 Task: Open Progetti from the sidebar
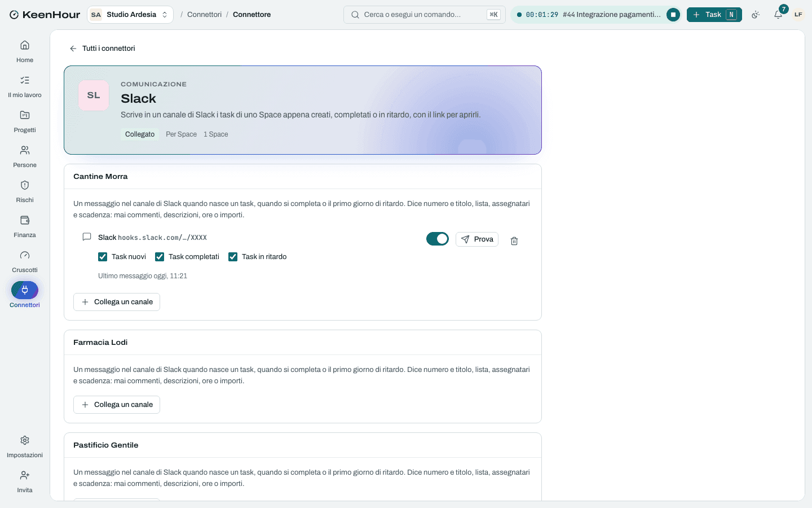[x=25, y=121]
